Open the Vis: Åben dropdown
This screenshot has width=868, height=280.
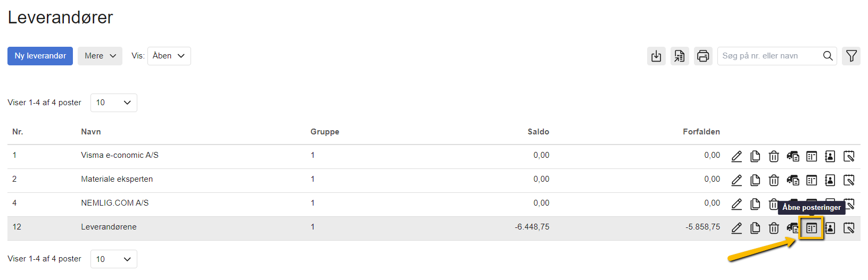169,56
